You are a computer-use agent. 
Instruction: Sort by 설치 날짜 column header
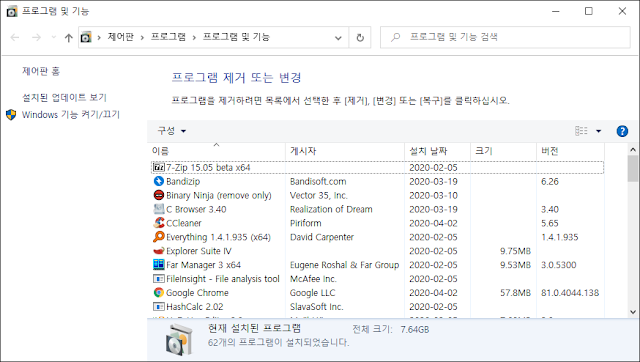coord(437,151)
